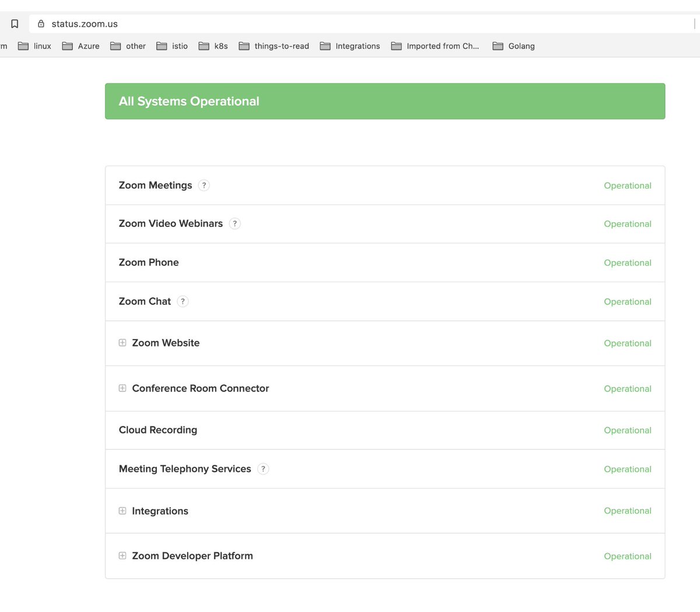Click the Zoom Website label
The height and width of the screenshot is (612, 700).
pyautogui.click(x=166, y=343)
